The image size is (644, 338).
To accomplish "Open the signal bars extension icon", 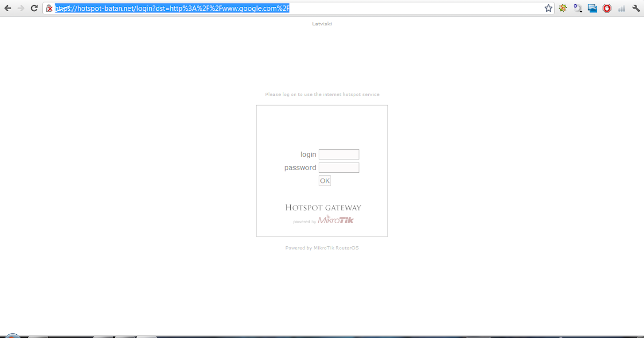I will pyautogui.click(x=621, y=8).
